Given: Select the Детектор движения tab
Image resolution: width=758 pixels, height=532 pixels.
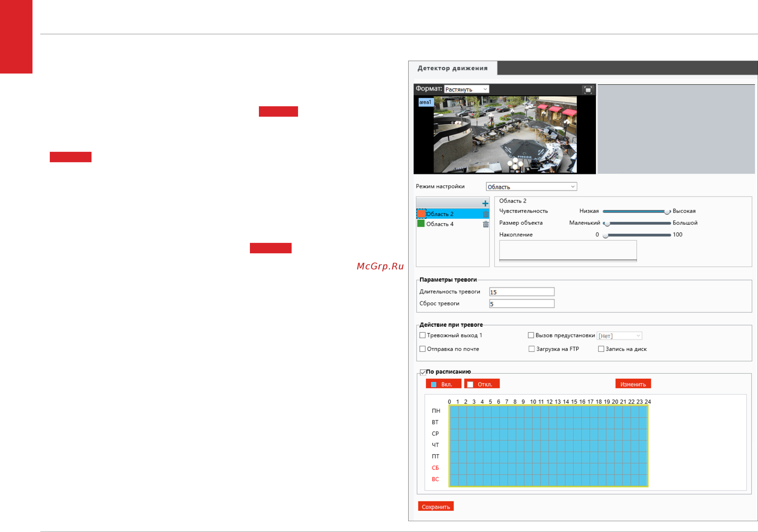Looking at the screenshot, I should (x=452, y=68).
